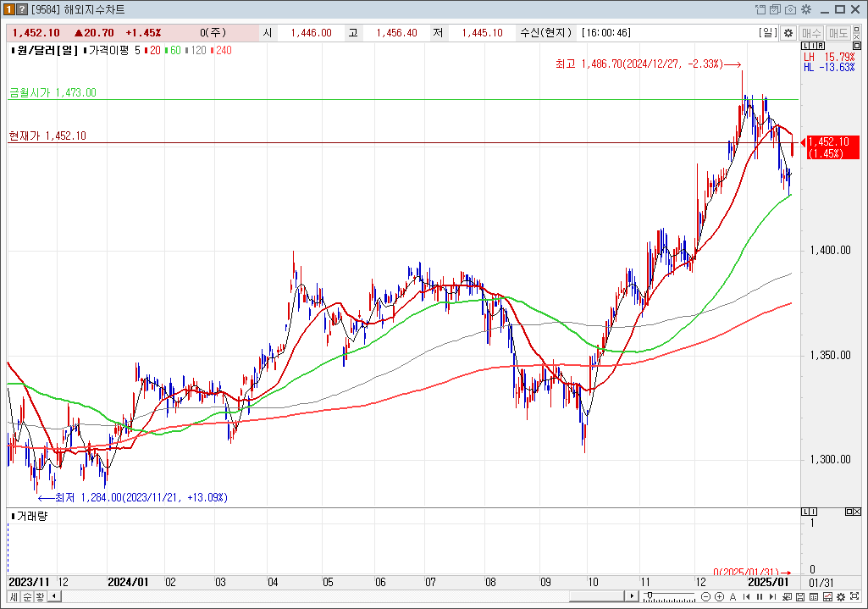The height and width of the screenshot is (609, 868).
Task: Click the fullscreen chart icon at bottom right
Action: point(854,596)
